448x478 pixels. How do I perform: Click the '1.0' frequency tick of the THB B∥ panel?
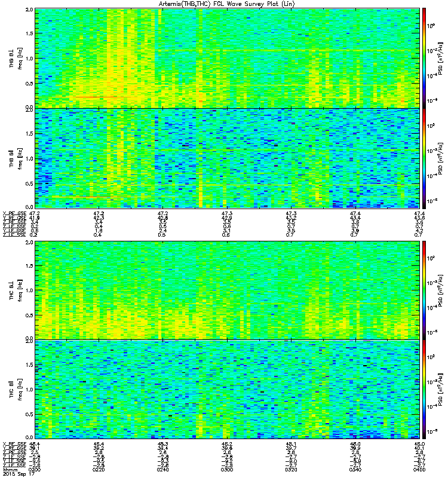29,158
